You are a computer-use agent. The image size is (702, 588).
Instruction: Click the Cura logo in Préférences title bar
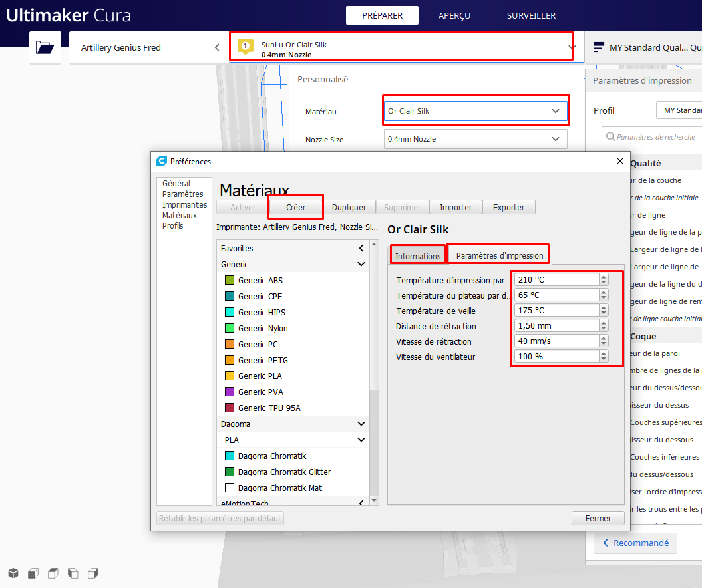click(161, 161)
